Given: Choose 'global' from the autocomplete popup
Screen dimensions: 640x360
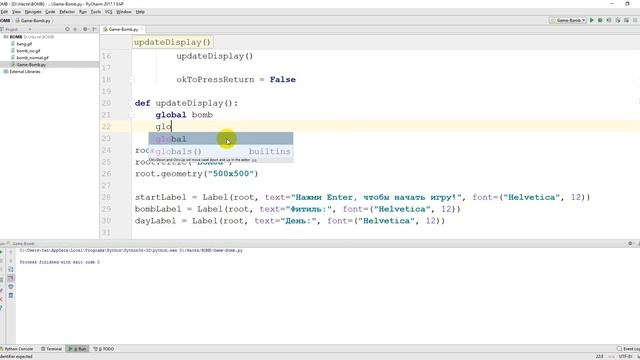Looking at the screenshot, I should pyautogui.click(x=220, y=139).
